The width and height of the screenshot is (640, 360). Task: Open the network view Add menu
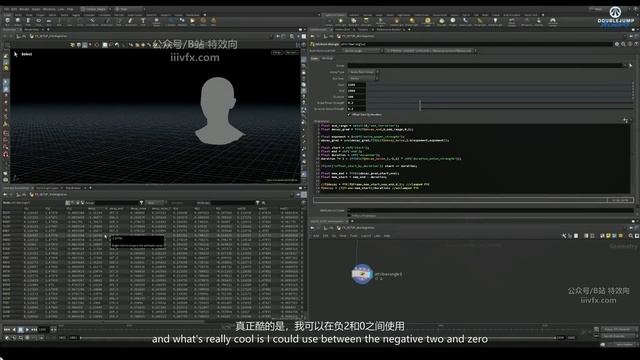click(x=316, y=236)
